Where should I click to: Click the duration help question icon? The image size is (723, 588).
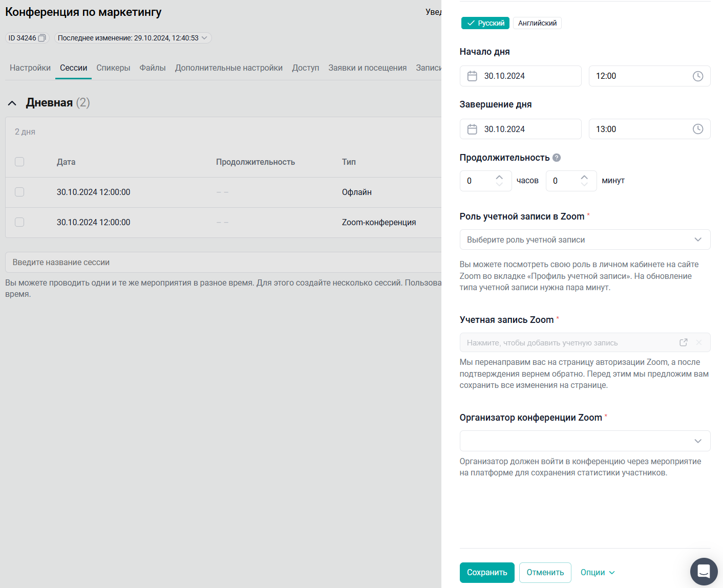tap(557, 158)
